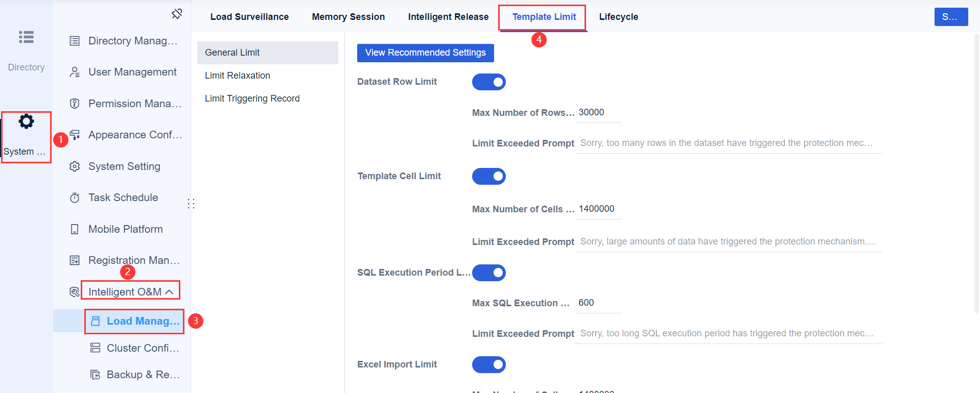The height and width of the screenshot is (393, 980).
Task: Switch to the Memory Session tab
Action: pyautogui.click(x=348, y=16)
